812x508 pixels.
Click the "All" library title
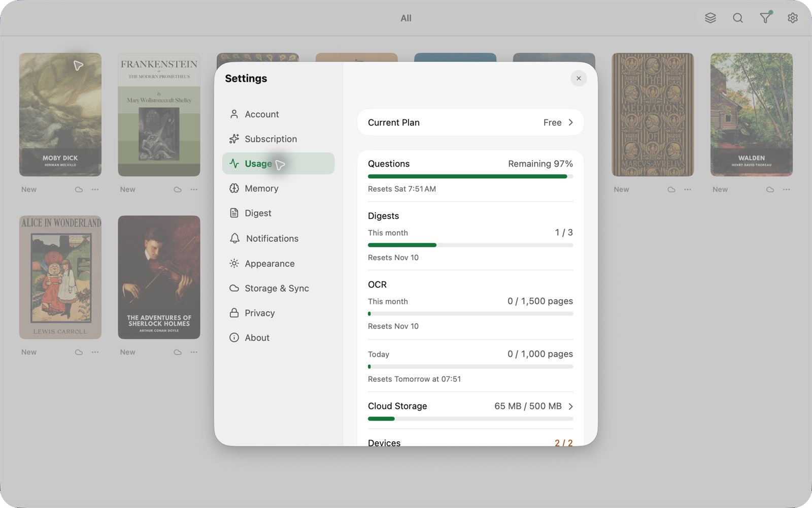pos(406,18)
